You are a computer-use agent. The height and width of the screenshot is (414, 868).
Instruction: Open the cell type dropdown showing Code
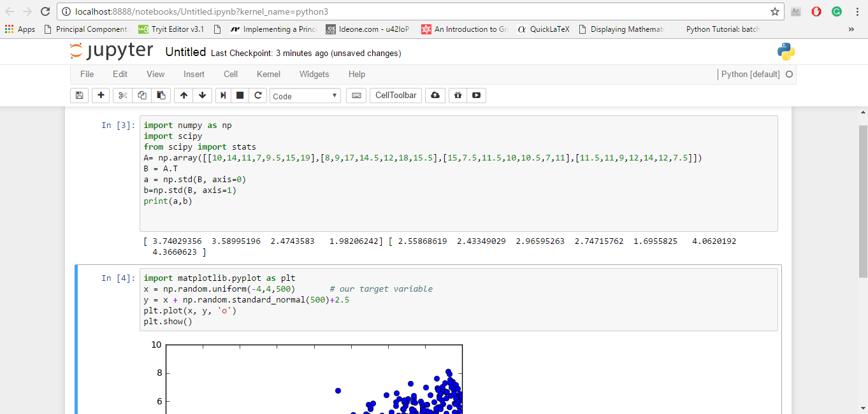[305, 96]
